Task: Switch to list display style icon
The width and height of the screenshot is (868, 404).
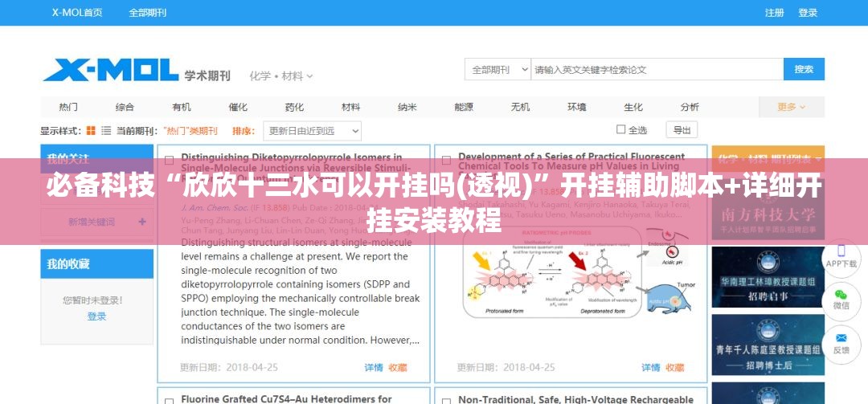Action: [106, 131]
